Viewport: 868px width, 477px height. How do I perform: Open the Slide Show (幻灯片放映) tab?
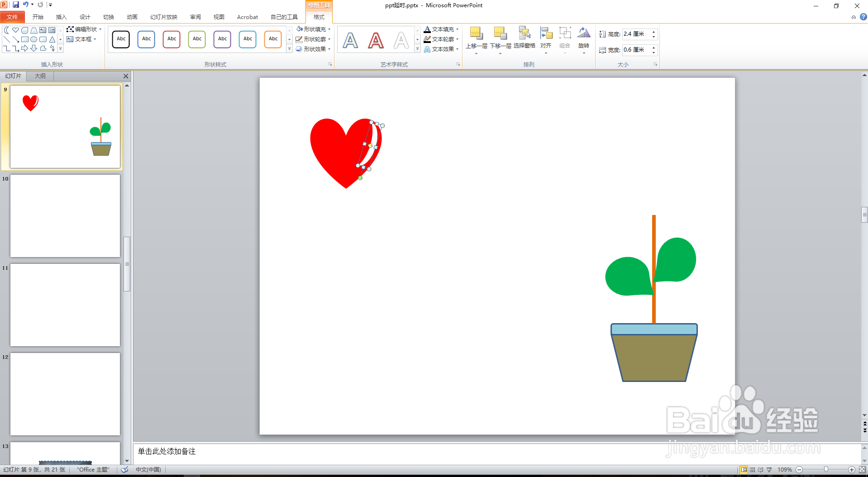164,17
